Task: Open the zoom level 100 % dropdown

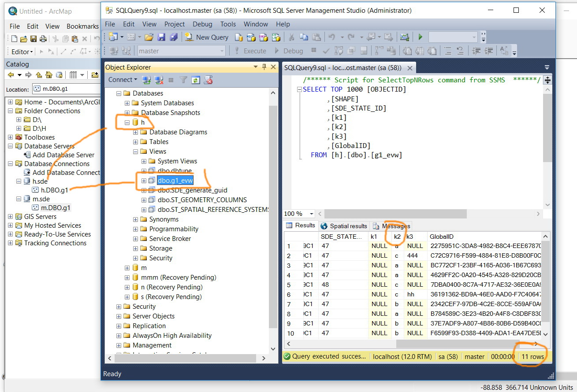Action: [x=312, y=214]
